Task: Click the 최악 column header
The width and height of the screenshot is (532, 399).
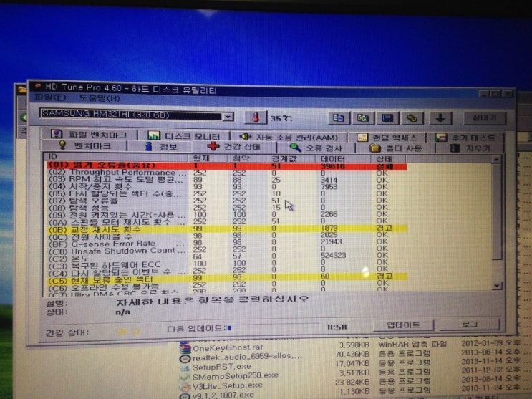Action: [x=246, y=158]
